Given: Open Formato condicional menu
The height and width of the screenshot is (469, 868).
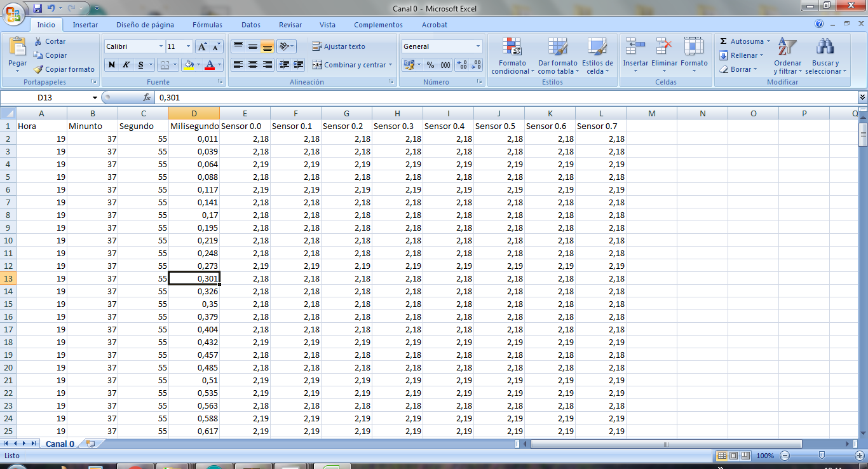Looking at the screenshot, I should [x=512, y=56].
